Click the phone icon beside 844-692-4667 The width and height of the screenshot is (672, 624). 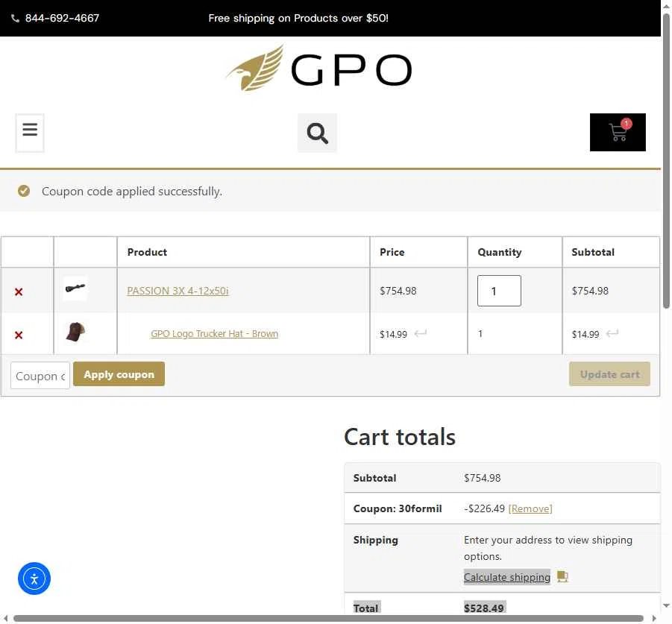click(15, 19)
